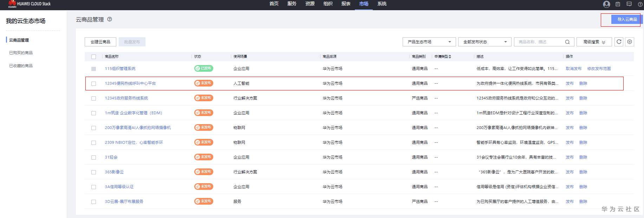
Task: Check the 31轻会 row checkbox
Action: click(x=93, y=158)
